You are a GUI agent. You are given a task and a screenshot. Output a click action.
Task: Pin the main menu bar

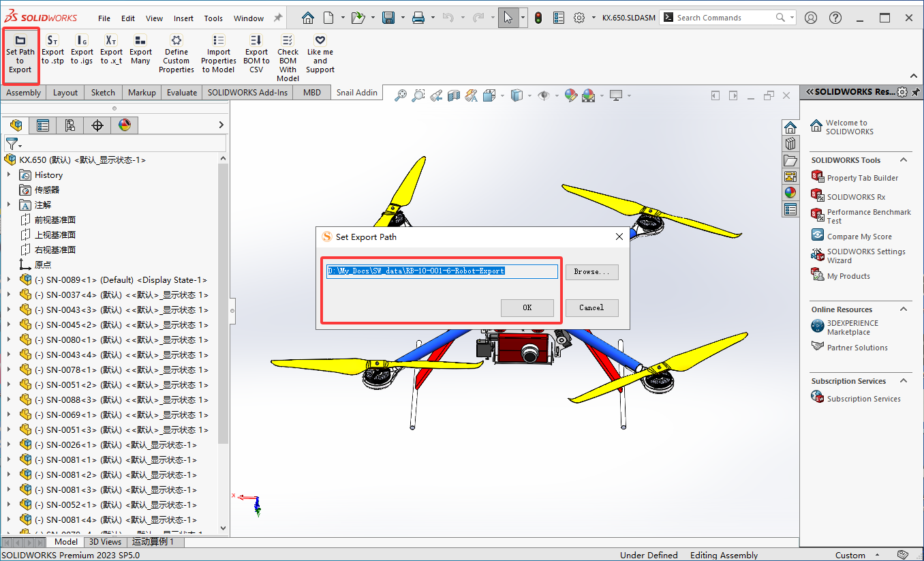click(278, 18)
